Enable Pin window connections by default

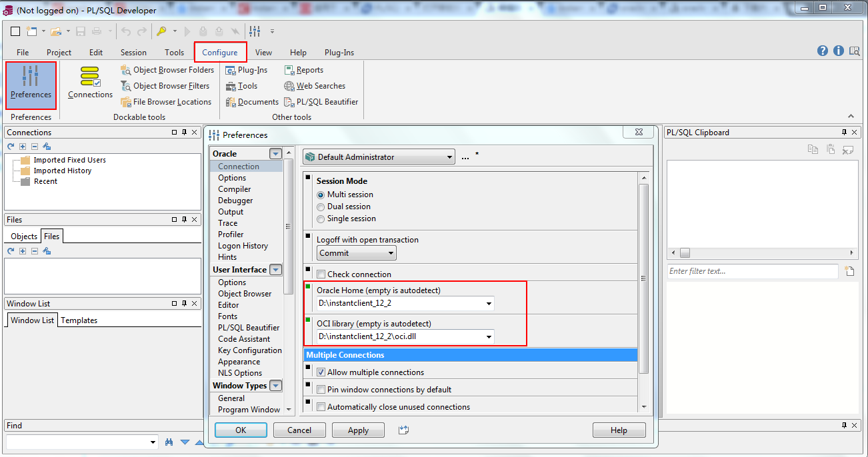click(x=321, y=390)
